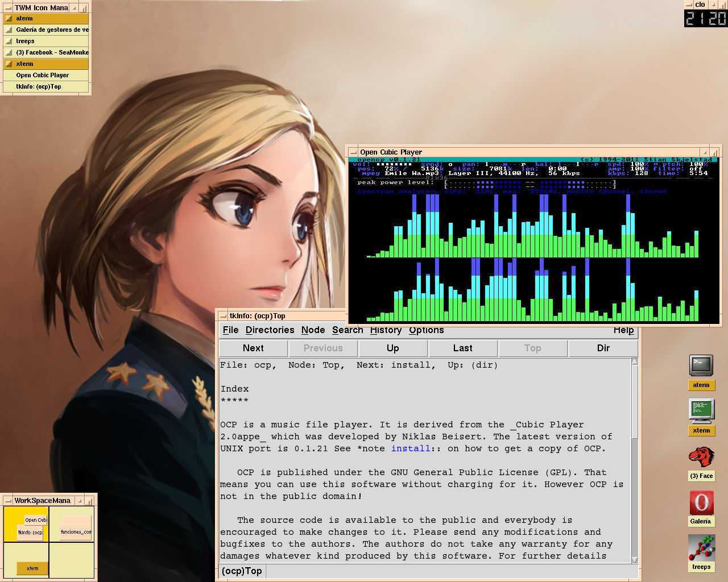
Task: Open the Search menu in tkInfo
Action: (x=348, y=330)
